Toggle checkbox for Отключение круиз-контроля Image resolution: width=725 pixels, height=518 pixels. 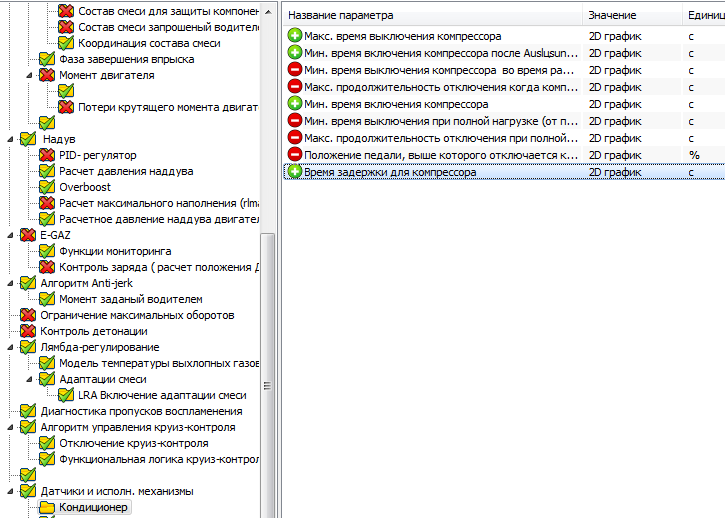[47, 443]
